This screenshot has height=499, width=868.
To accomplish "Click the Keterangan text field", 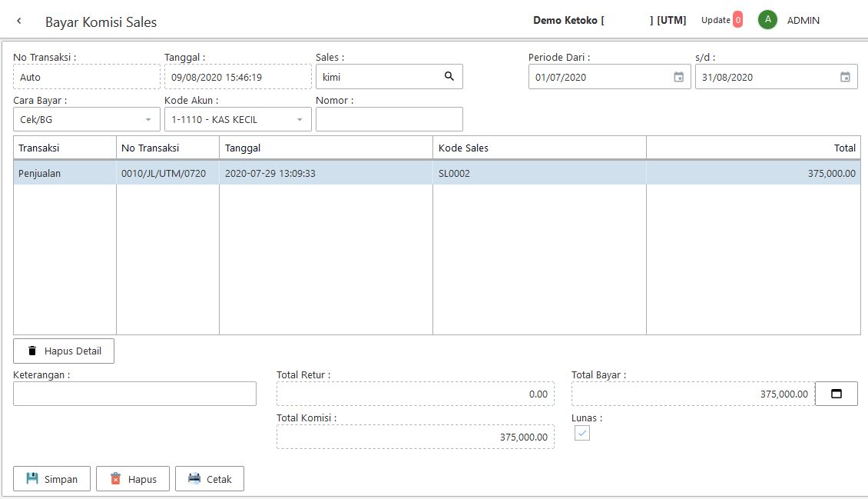I will pyautogui.click(x=134, y=394).
